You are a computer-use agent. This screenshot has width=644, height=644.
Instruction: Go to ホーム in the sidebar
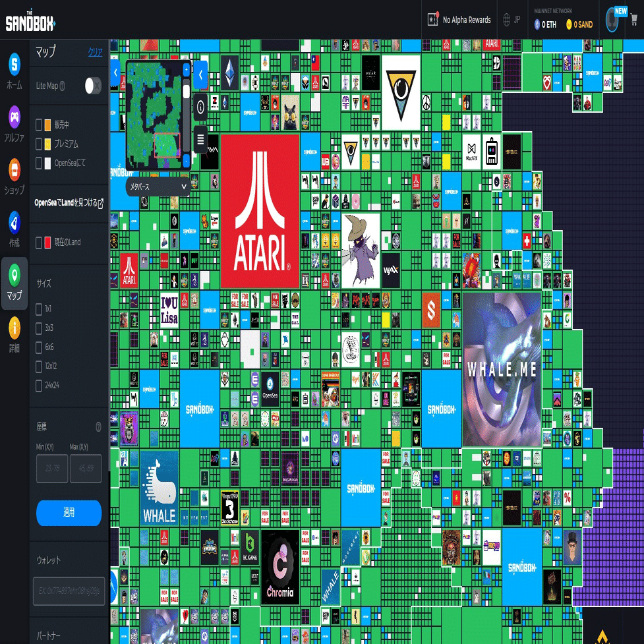click(x=15, y=71)
